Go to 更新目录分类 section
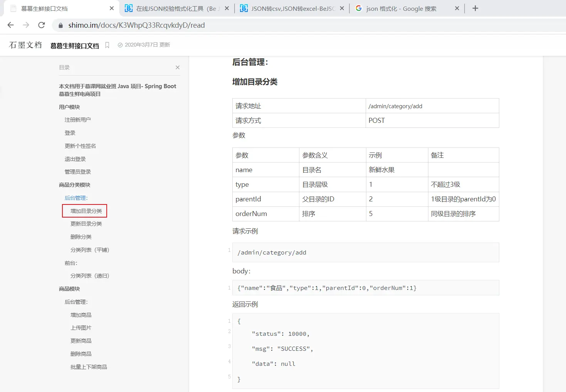566x392 pixels. 86,224
